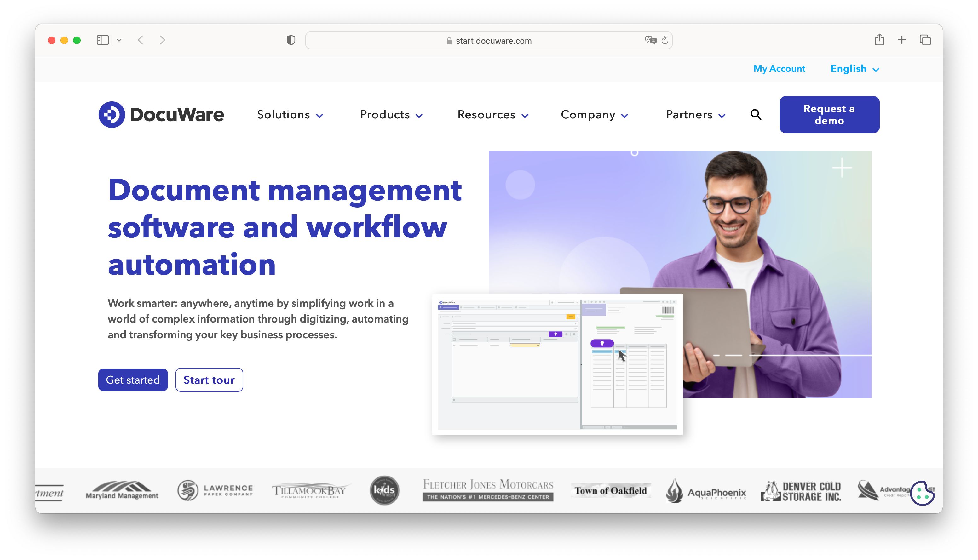978x560 pixels.
Task: Click the search magnifier icon
Action: click(756, 115)
